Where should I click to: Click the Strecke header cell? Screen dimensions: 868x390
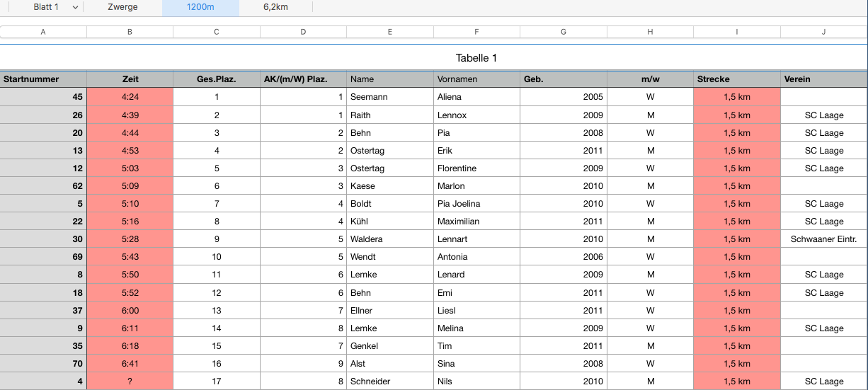tap(737, 79)
